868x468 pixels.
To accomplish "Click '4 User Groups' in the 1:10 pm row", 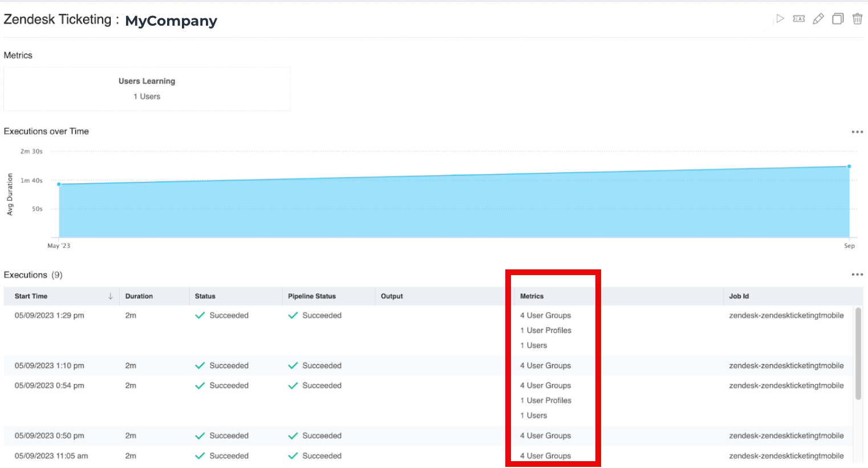I will (545, 365).
